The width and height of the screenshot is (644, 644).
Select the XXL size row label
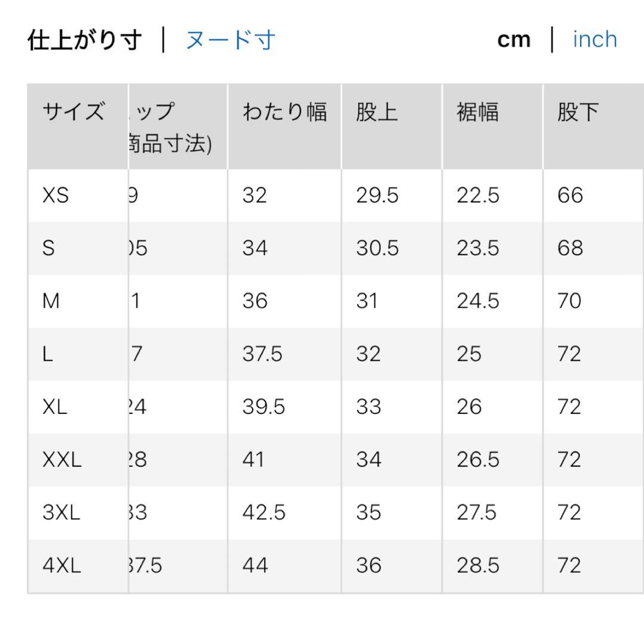[x=62, y=460]
